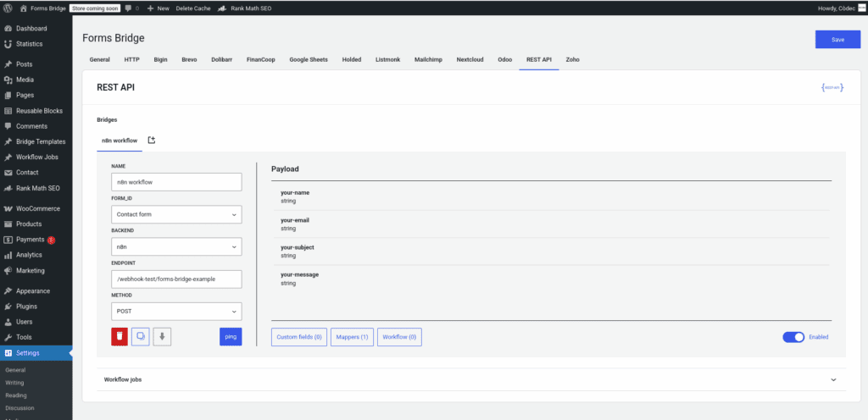Screen dimensions: 868x420
Task: Switch to the Nextcloud tab
Action: tap(470, 59)
